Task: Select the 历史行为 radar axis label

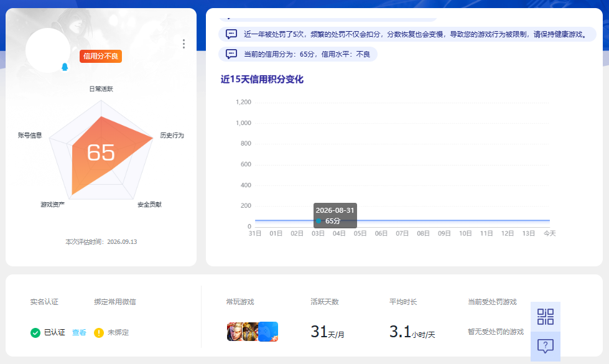Action: click(x=172, y=135)
